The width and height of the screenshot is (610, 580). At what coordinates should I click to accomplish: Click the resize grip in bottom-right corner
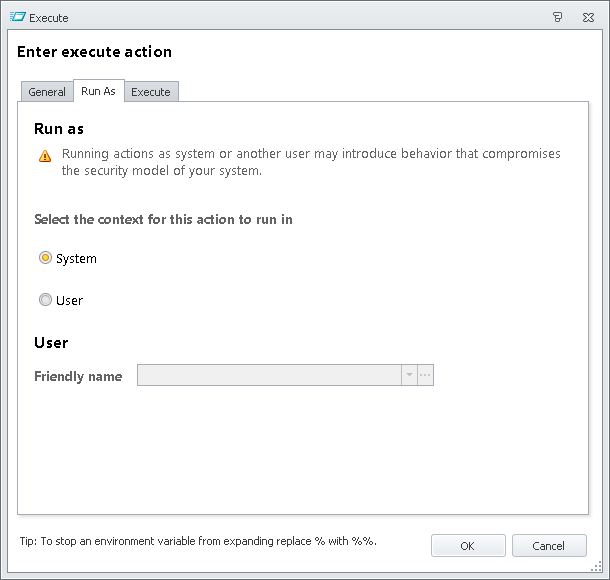click(598, 568)
